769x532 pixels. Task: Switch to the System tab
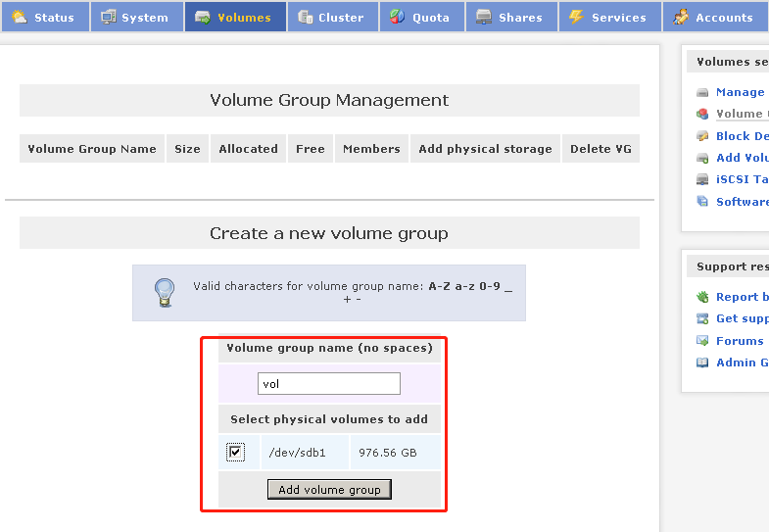[135, 17]
